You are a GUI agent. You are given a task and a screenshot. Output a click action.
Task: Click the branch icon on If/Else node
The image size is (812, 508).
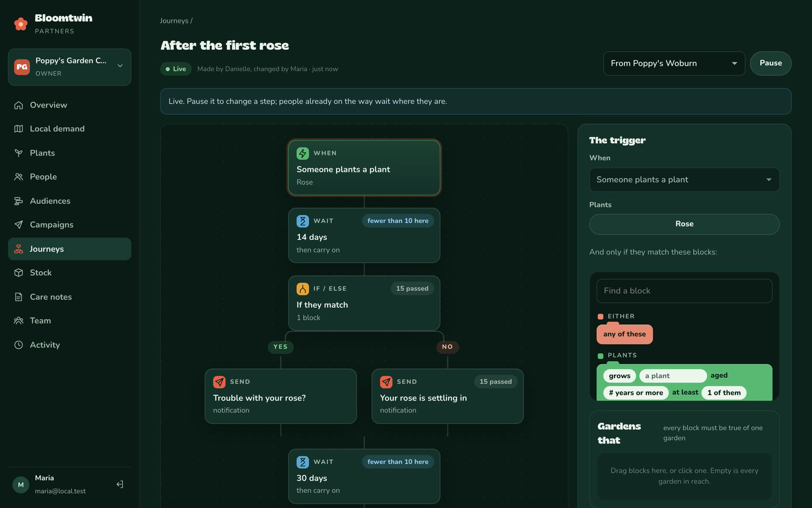click(302, 289)
